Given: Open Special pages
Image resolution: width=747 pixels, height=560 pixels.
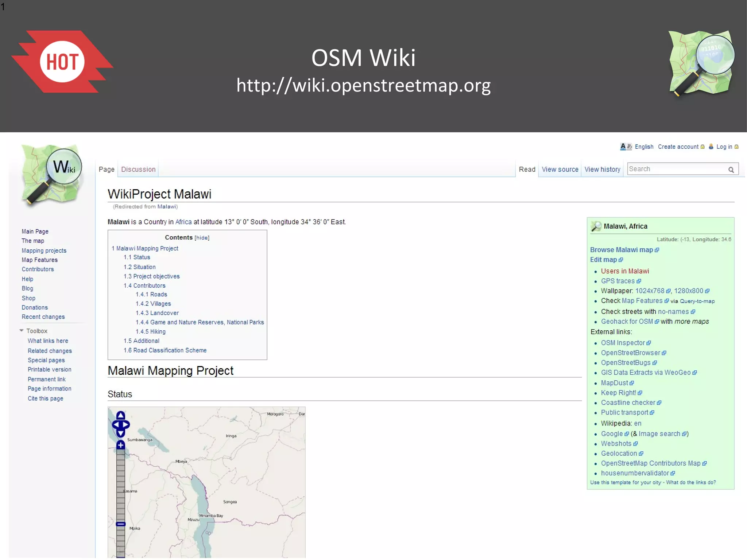Looking at the screenshot, I should coord(46,360).
